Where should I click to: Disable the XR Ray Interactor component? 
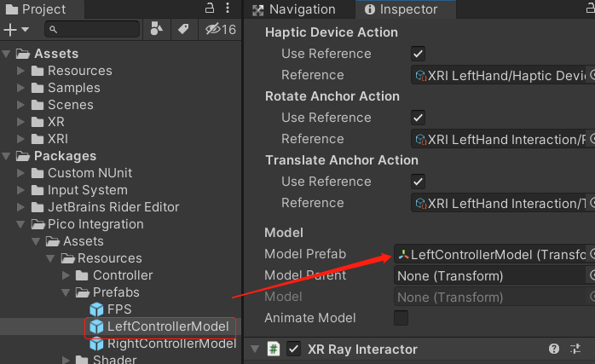[294, 349]
